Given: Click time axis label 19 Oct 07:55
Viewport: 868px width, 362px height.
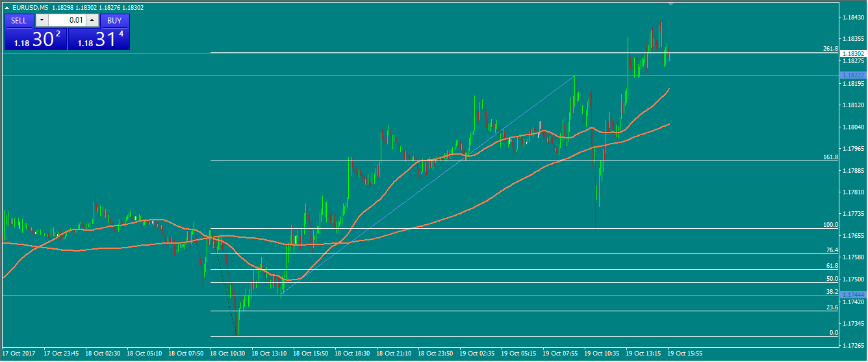Looking at the screenshot, I should [x=560, y=354].
